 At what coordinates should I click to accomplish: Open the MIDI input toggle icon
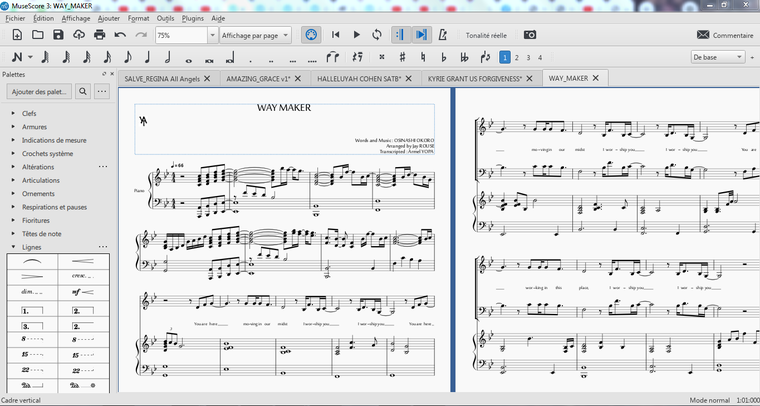311,35
